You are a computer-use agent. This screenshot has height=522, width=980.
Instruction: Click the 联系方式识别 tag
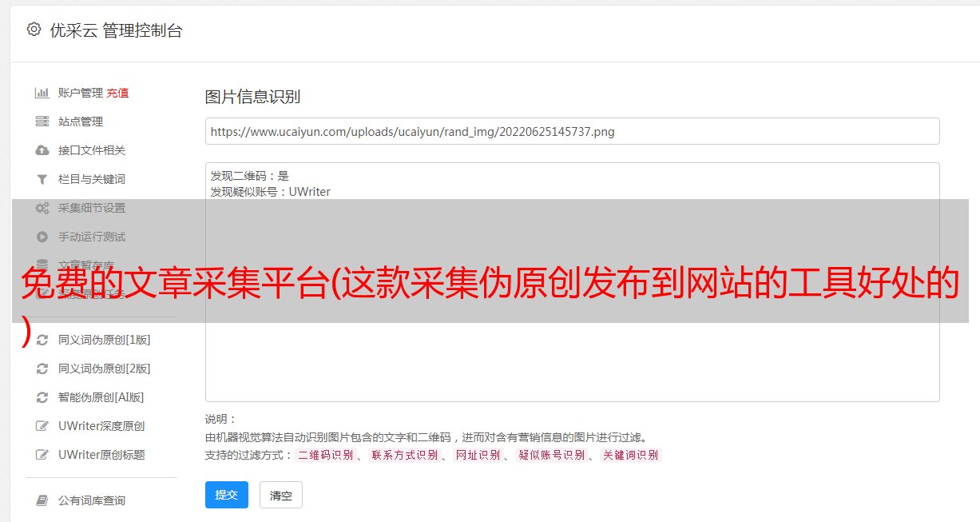(x=405, y=455)
